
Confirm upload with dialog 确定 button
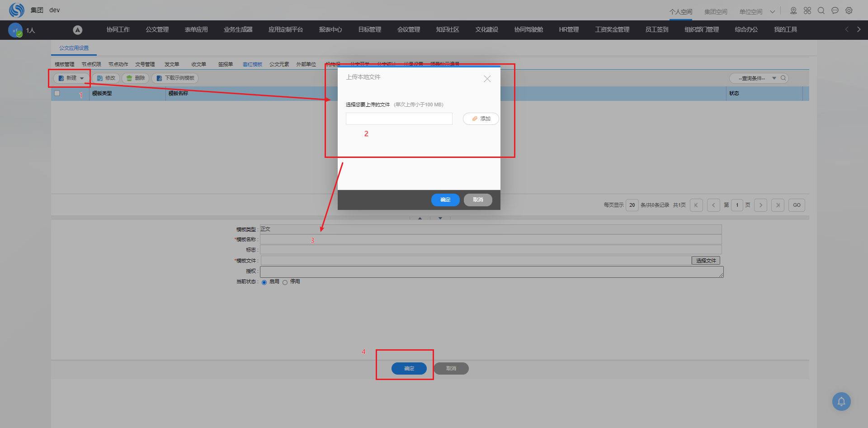(x=445, y=200)
